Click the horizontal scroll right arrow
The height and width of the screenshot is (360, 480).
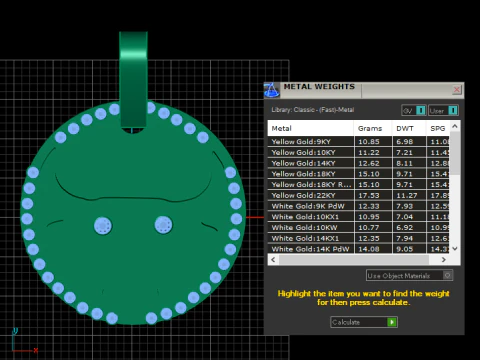tap(444, 259)
